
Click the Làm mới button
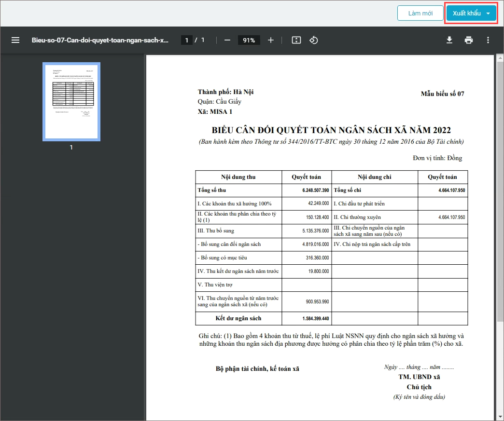pyautogui.click(x=420, y=13)
